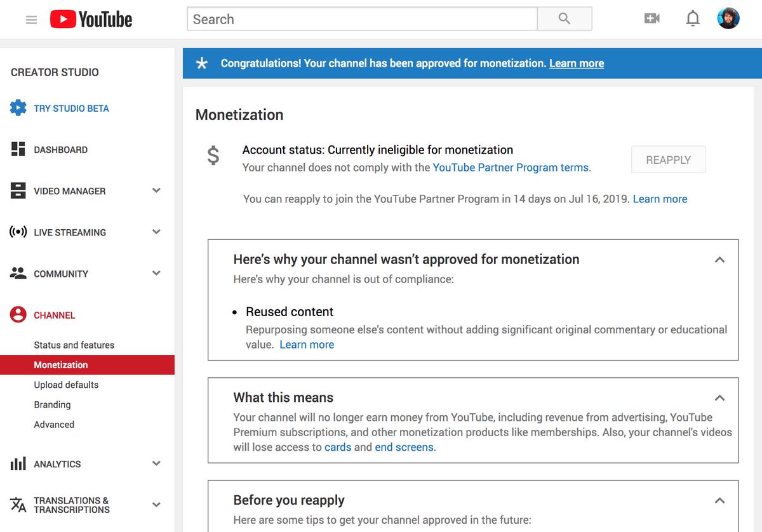Open Live Streaming menu item
Viewport: 762px width, 532px height.
point(70,232)
